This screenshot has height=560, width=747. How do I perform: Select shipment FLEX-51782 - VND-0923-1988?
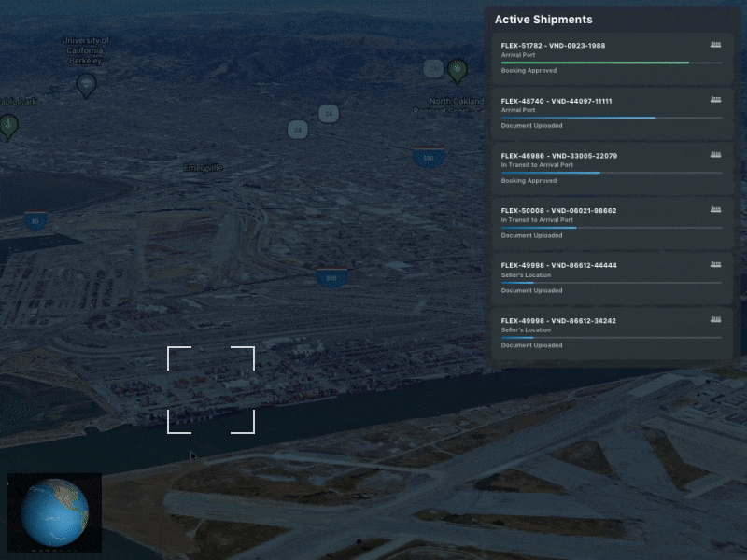(x=612, y=59)
